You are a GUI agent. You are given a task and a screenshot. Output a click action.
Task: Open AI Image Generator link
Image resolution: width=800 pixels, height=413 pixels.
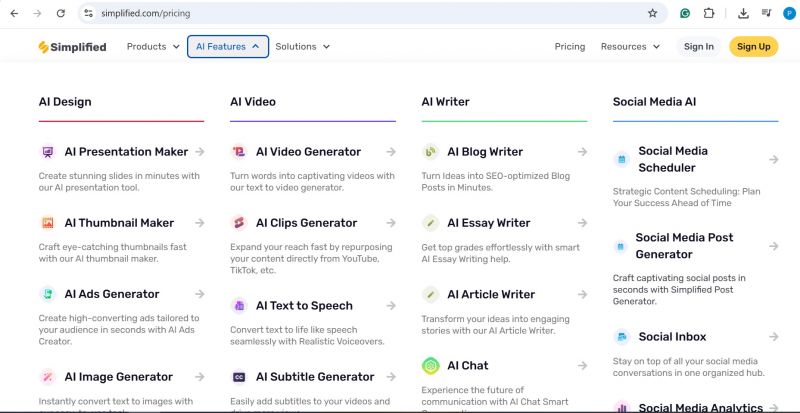pyautogui.click(x=118, y=377)
